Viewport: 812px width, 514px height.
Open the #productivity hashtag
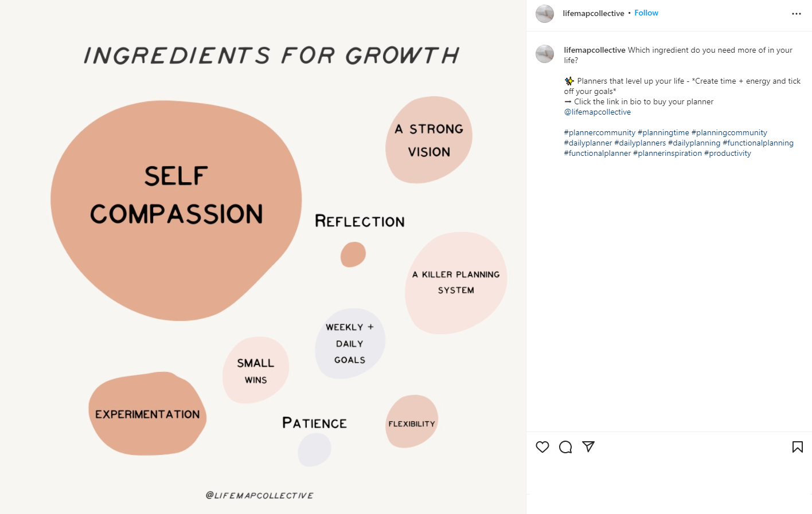click(728, 153)
